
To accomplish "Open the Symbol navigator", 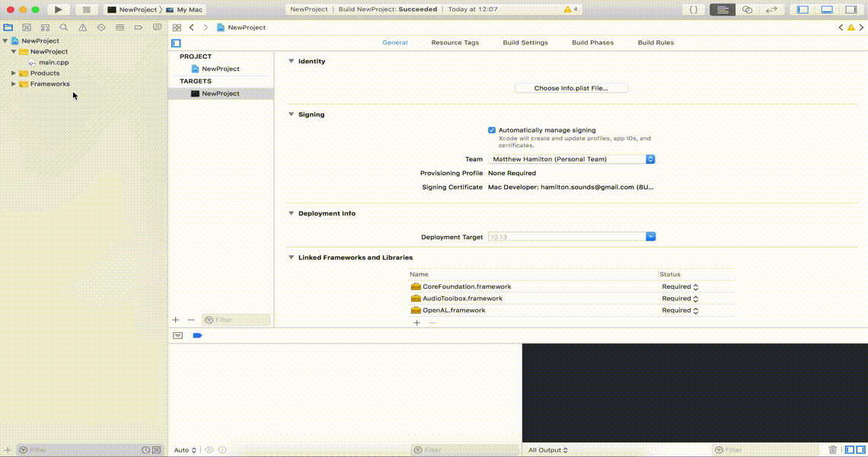I will [46, 27].
